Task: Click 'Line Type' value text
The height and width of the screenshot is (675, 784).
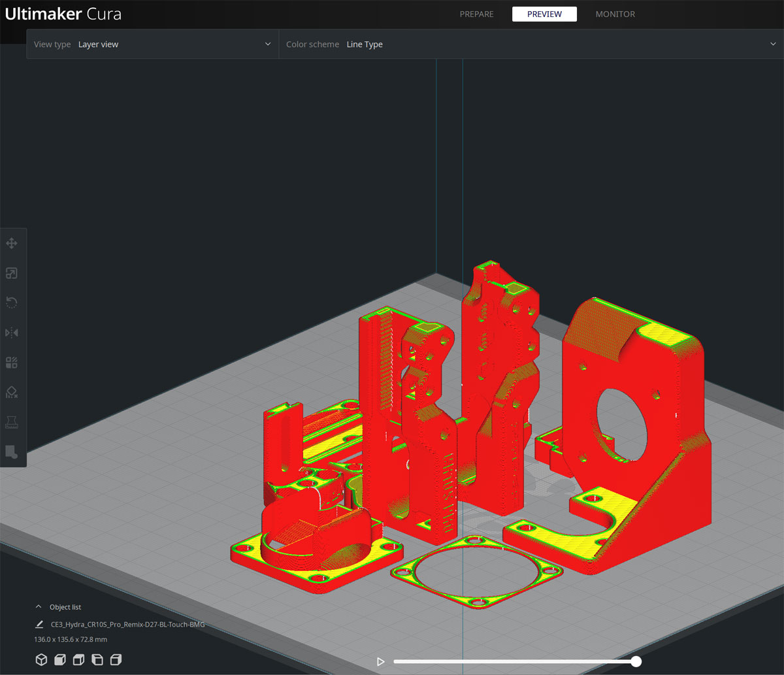Action: [x=365, y=44]
